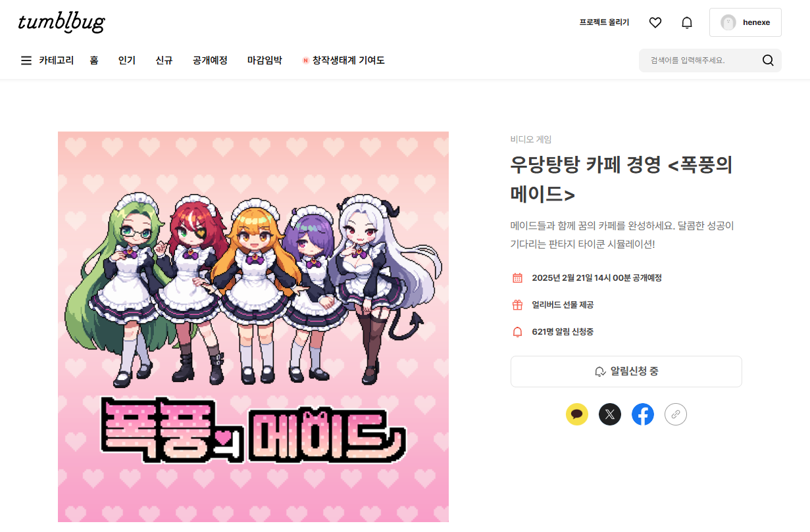Click the search magnifier icon
810x532 pixels.
point(768,60)
